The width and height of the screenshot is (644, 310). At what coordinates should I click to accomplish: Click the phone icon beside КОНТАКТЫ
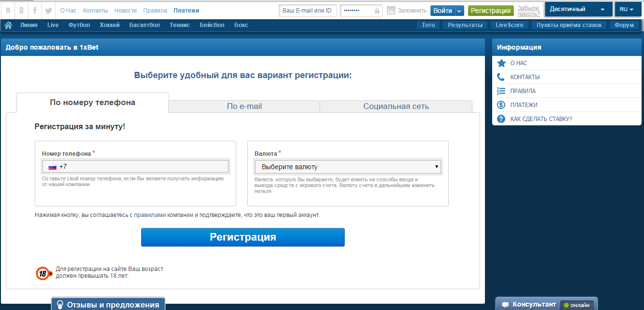point(501,77)
